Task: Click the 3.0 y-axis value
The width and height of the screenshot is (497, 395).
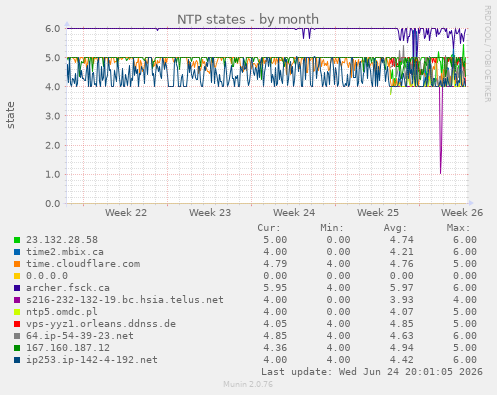Action: 53,116
